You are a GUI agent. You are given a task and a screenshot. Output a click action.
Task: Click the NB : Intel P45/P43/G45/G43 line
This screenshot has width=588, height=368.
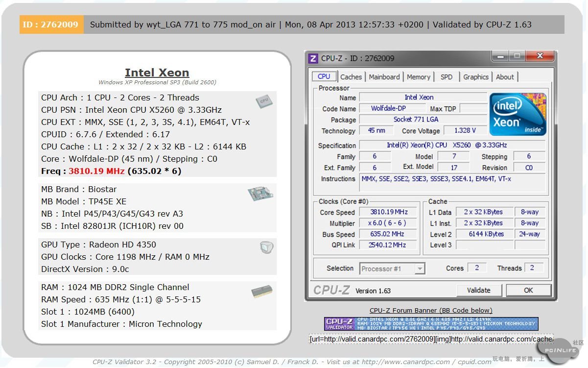pyautogui.click(x=112, y=214)
